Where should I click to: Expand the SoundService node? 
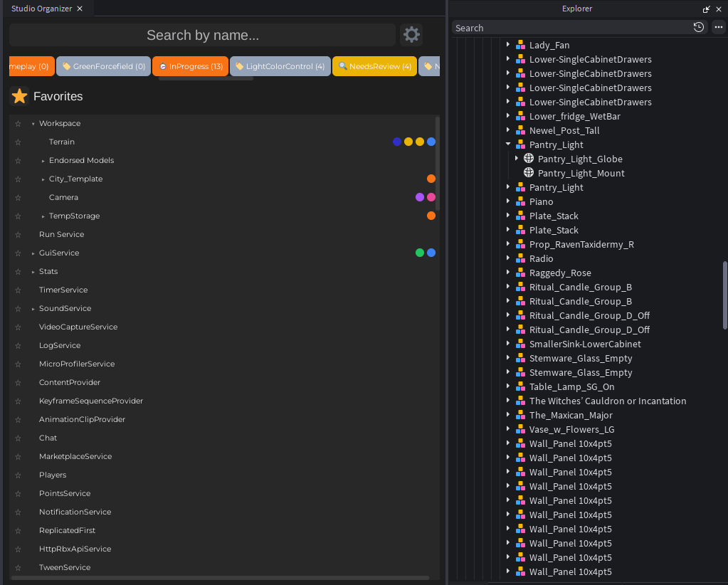click(x=33, y=309)
